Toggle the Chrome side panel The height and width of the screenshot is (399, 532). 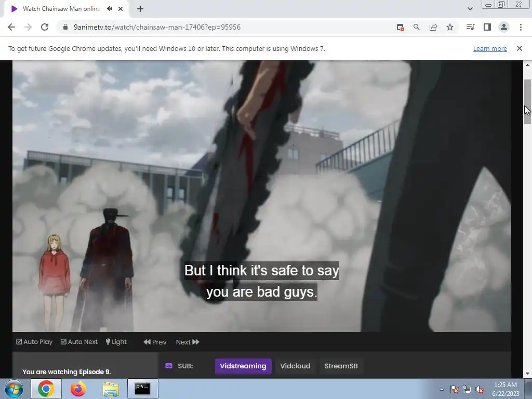487,27
